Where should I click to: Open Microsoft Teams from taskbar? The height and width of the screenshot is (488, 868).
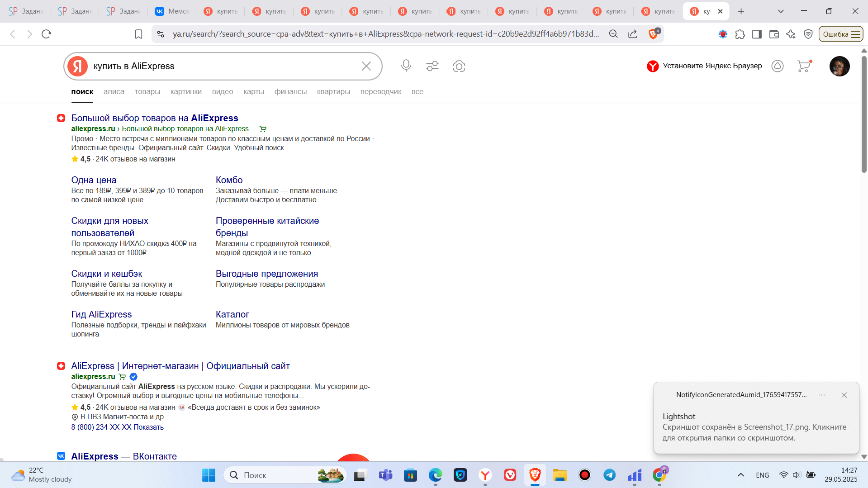[x=385, y=475]
